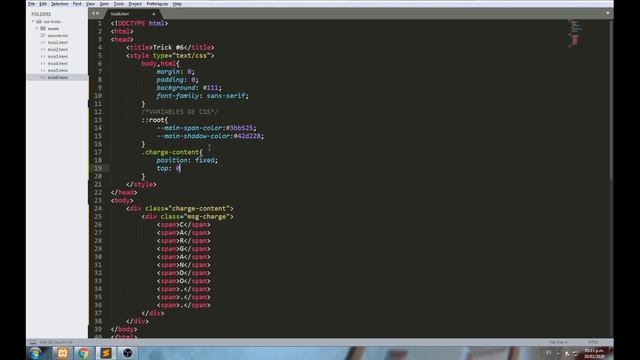This screenshot has height=360, width=640.
Task: Open the tab list dropdown arrow
Action: (x=607, y=13)
